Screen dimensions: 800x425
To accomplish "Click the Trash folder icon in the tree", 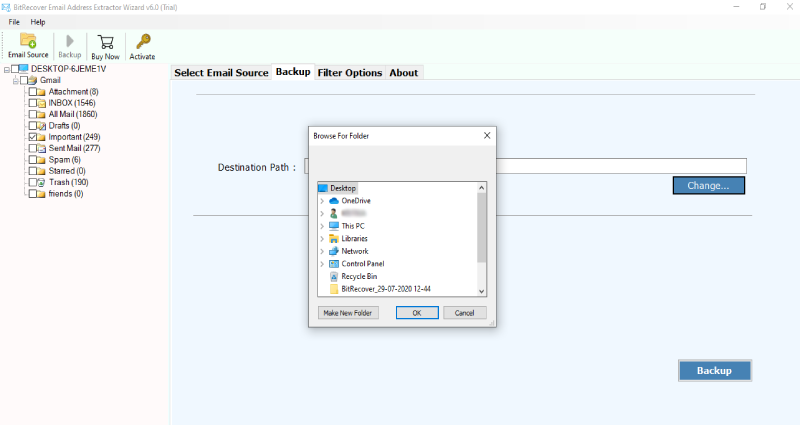I will click(x=42, y=182).
